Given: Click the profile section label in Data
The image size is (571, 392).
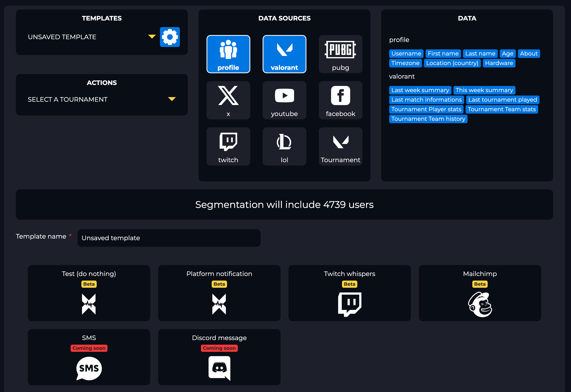Looking at the screenshot, I should [399, 40].
